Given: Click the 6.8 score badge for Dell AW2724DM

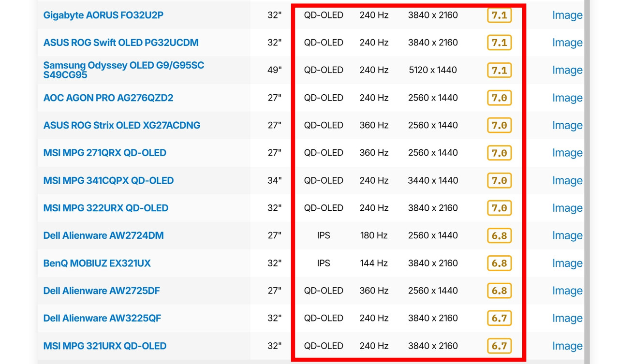Looking at the screenshot, I should (x=499, y=235).
